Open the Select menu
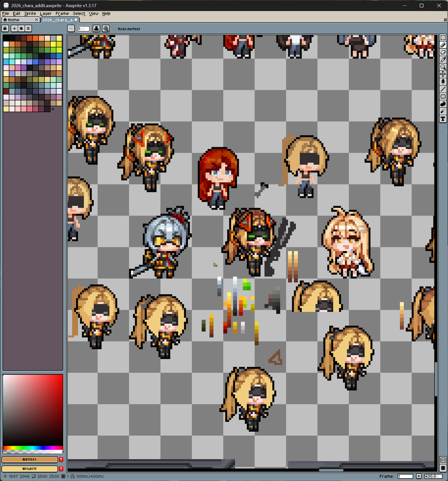448x481 pixels. pyautogui.click(x=79, y=14)
